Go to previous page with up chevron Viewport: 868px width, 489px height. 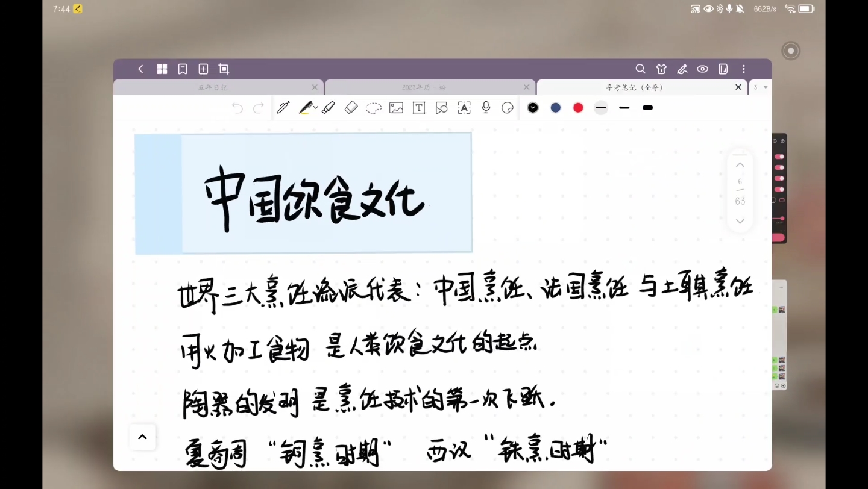(x=740, y=165)
